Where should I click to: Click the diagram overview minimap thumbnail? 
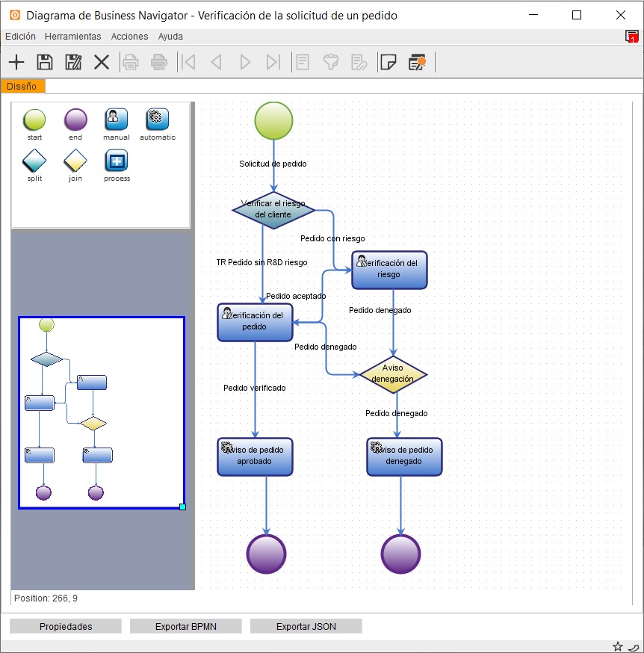[x=102, y=412]
